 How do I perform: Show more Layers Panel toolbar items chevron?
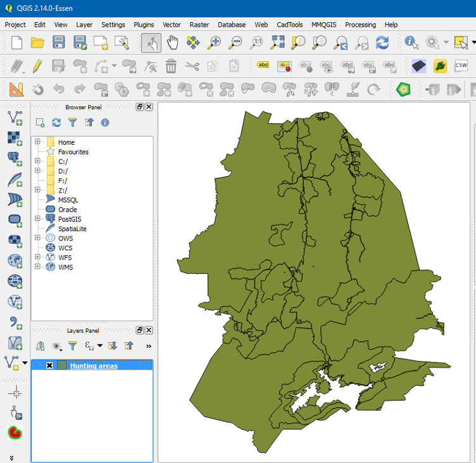149,346
